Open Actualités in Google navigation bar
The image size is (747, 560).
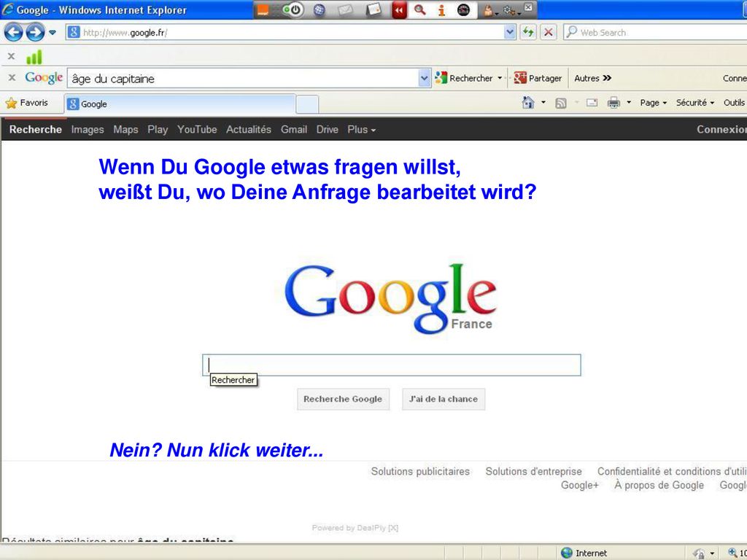point(248,130)
